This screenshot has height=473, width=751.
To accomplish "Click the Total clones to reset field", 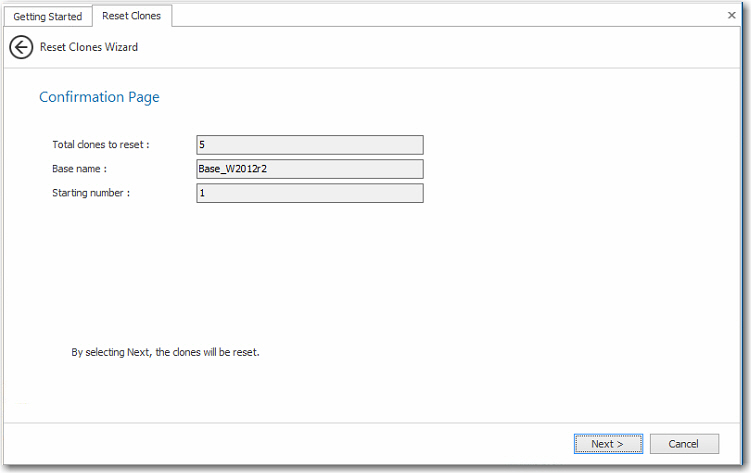I will coord(310,145).
